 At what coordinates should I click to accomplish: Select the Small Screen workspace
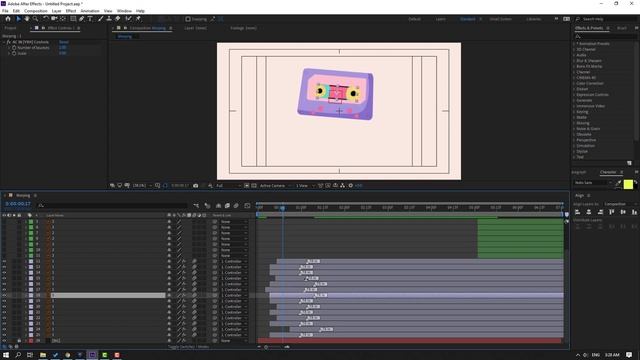[500, 19]
